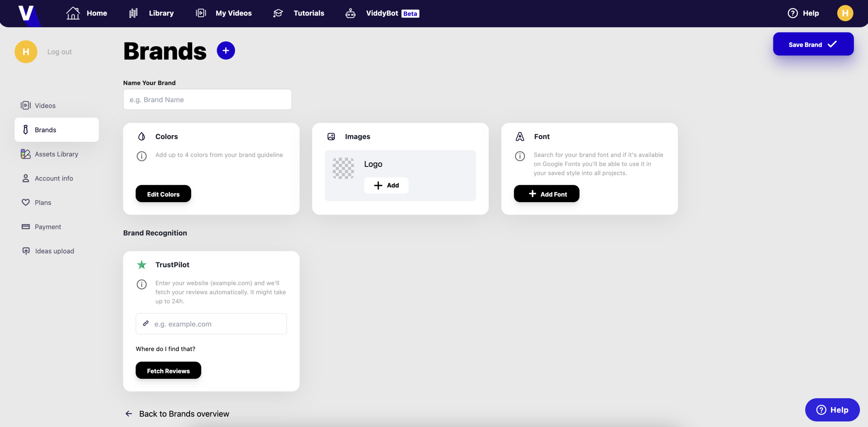Click the TrustPilot green star icon
This screenshot has width=868, height=427.
(x=142, y=264)
